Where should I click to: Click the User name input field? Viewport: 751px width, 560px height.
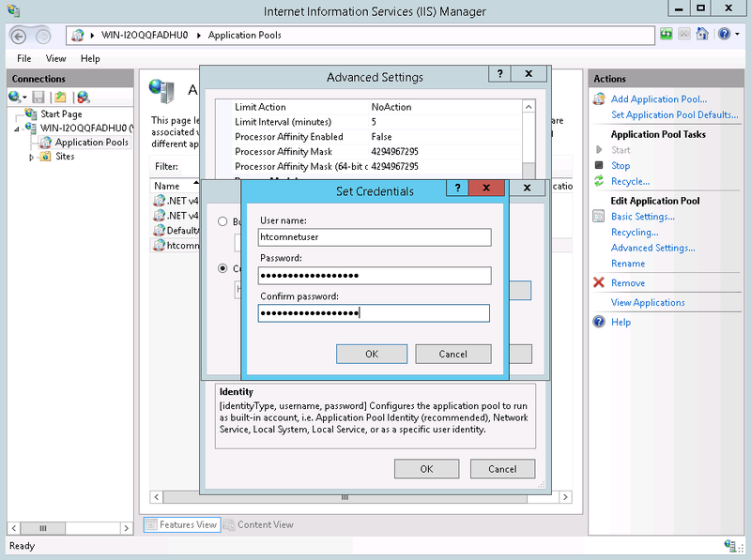point(375,237)
